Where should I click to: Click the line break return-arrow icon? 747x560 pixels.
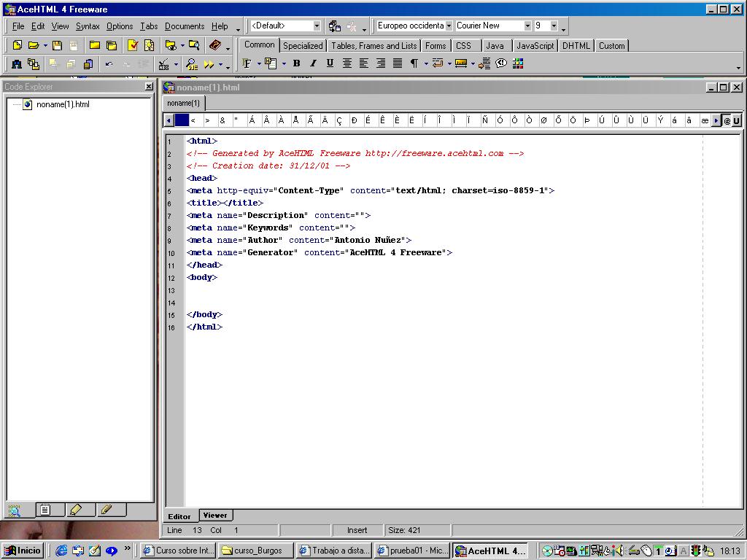[438, 63]
